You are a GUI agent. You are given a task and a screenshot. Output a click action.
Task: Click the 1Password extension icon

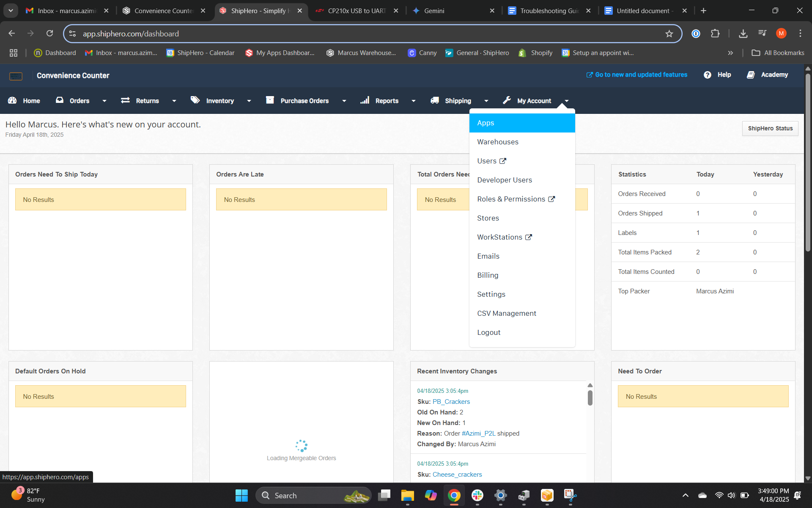coord(696,33)
